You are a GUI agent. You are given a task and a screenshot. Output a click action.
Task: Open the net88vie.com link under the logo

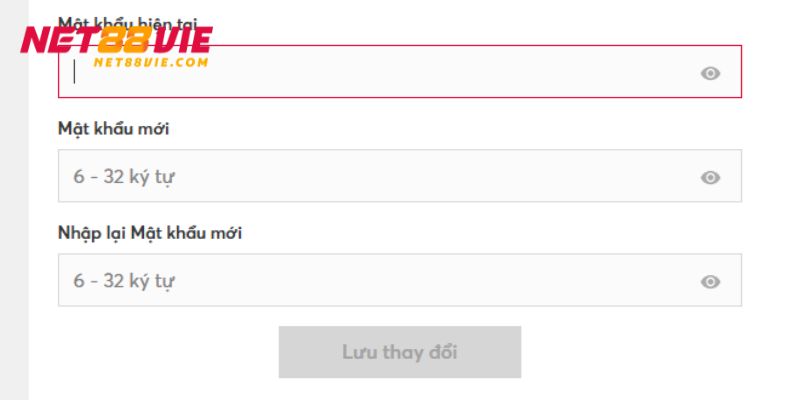[x=151, y=62]
